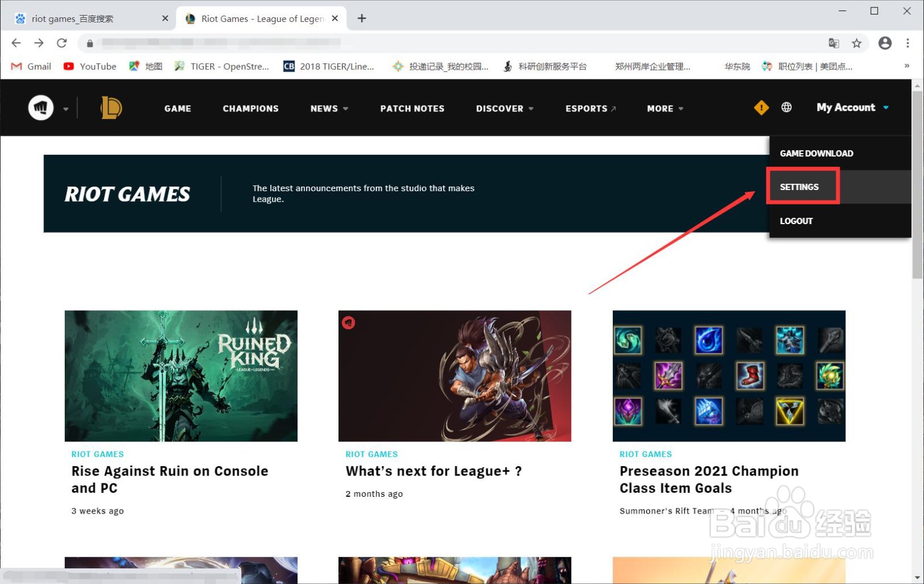Click the orange alert diamond icon
Screen dimensions: 924x584
(x=761, y=107)
